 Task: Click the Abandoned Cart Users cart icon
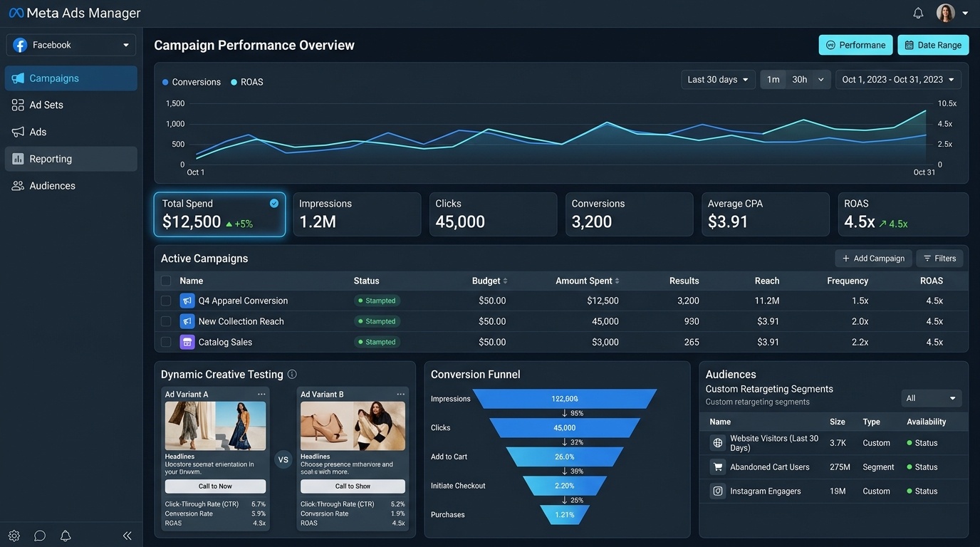718,467
